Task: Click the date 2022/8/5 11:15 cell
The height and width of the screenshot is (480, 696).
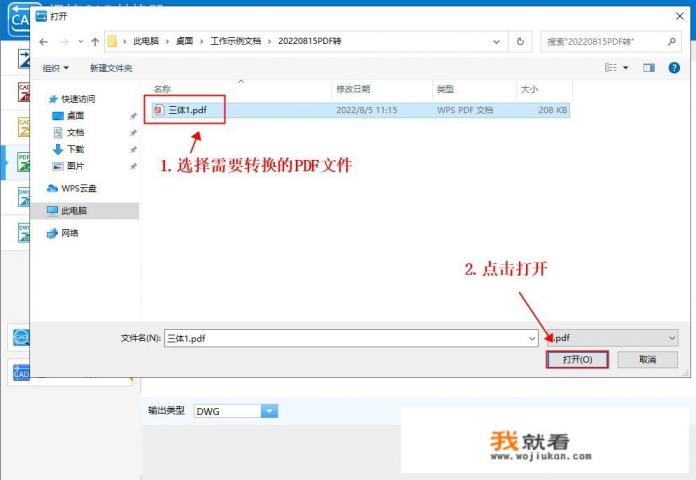Action: point(367,110)
